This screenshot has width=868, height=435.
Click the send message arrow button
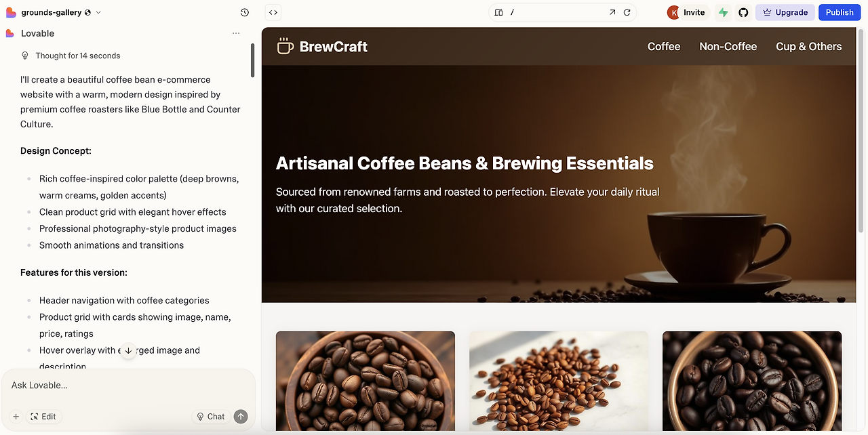(241, 417)
